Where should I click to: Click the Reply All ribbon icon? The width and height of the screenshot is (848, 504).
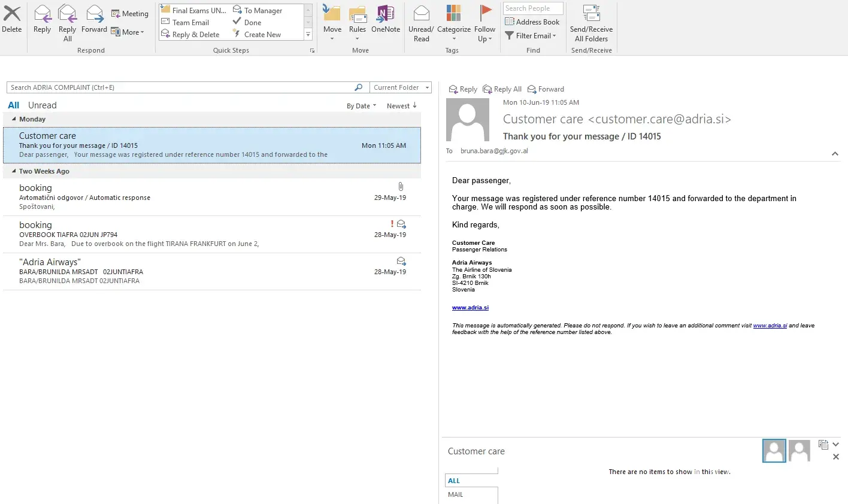tap(67, 14)
